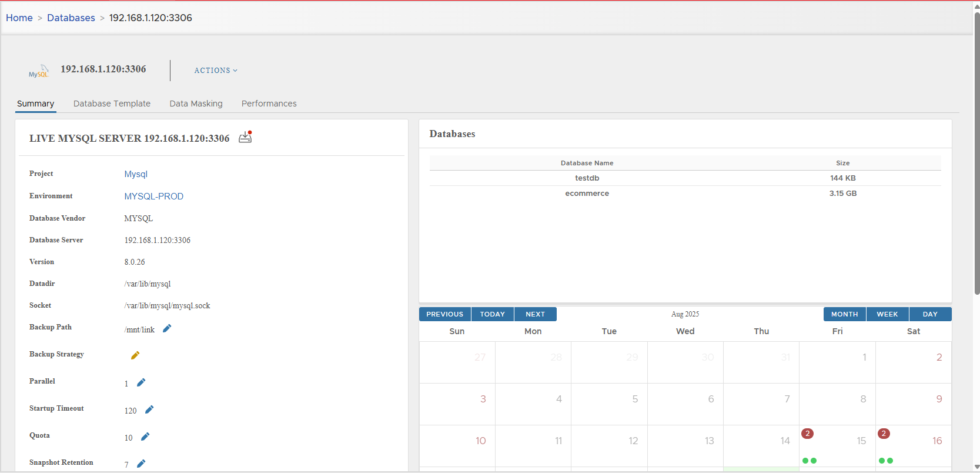
Task: Click the red badge on August 15
Action: click(x=808, y=434)
